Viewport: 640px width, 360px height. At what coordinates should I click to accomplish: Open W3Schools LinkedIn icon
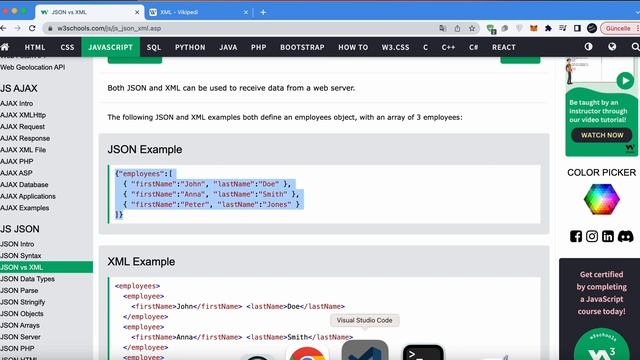608,236
